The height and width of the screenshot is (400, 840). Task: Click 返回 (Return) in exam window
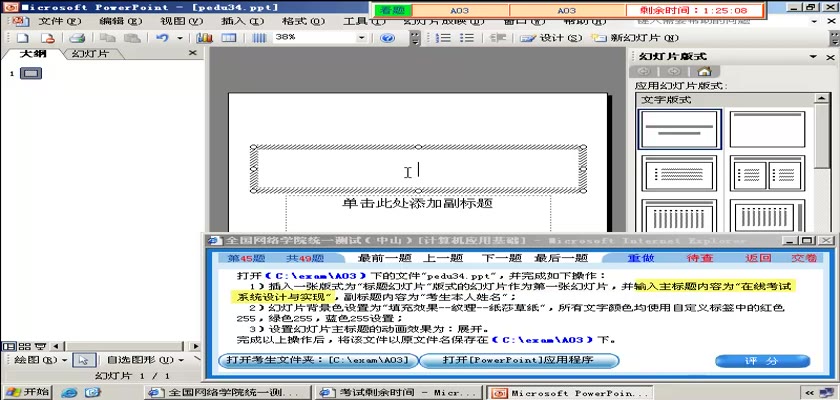758,258
